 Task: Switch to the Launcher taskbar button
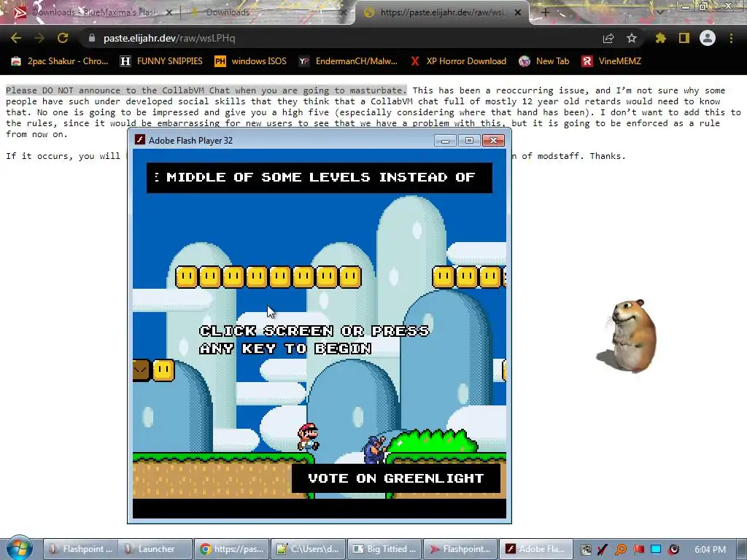click(x=155, y=549)
